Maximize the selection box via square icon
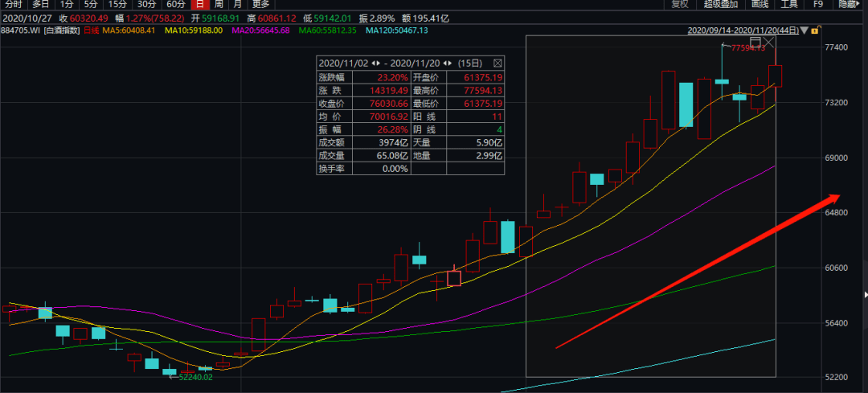 point(755,41)
